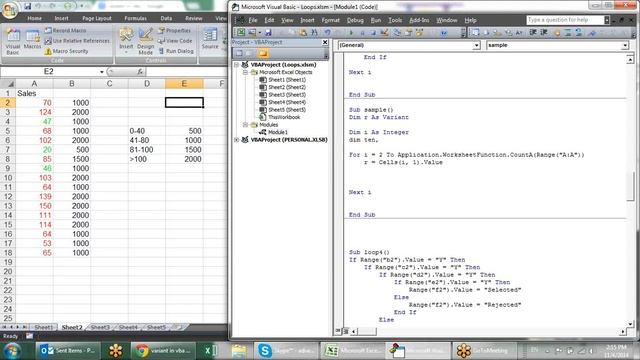This screenshot has height=360, width=640.
Task: Toggle Folders in the Project panel
Action: pyautogui.click(x=263, y=53)
